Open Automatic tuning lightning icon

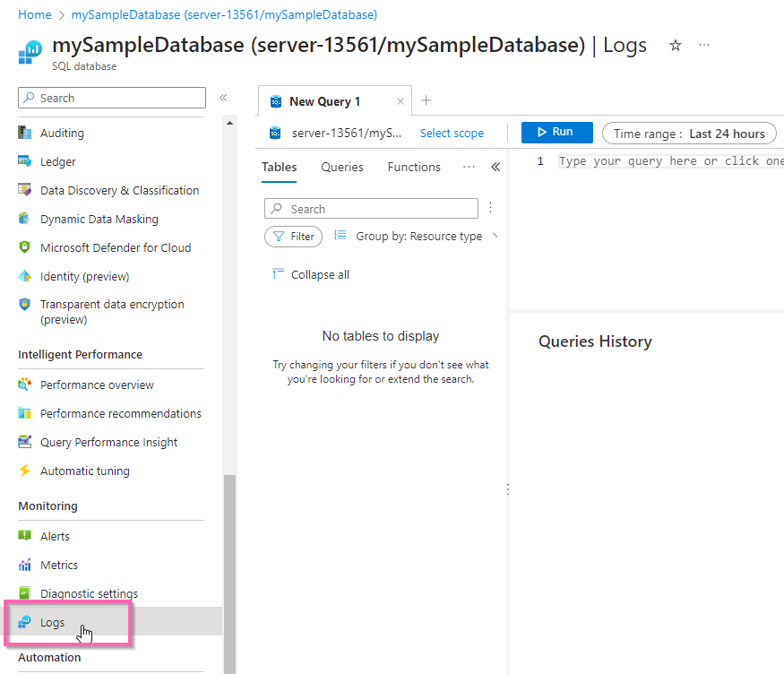[x=24, y=471]
